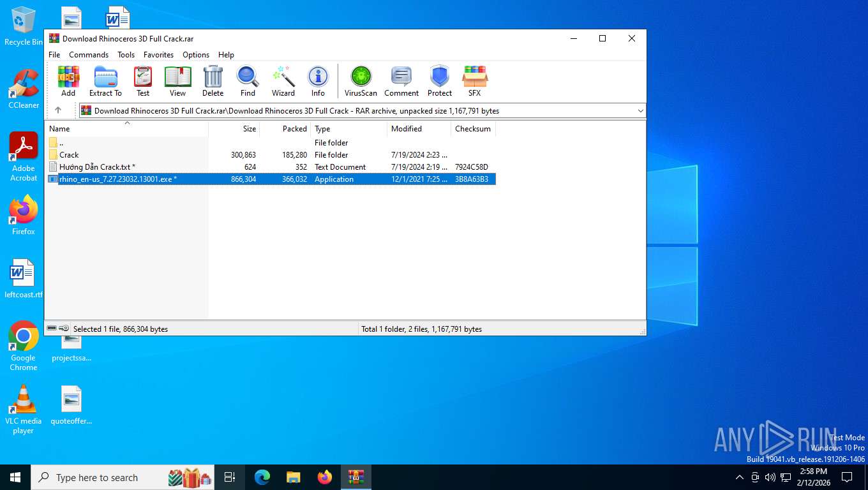Click the Add toolbar icon
868x490 pixels.
(68, 81)
